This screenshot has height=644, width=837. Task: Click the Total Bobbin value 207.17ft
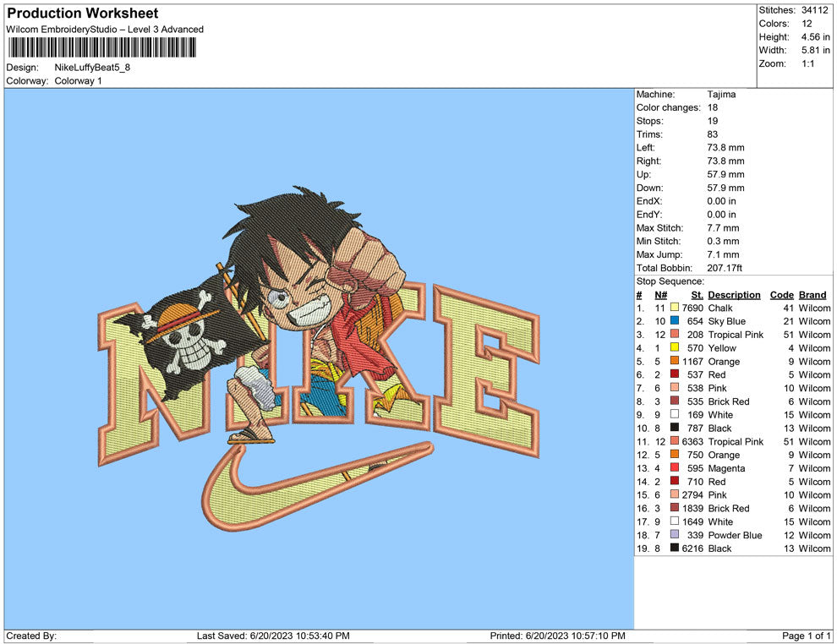click(725, 268)
